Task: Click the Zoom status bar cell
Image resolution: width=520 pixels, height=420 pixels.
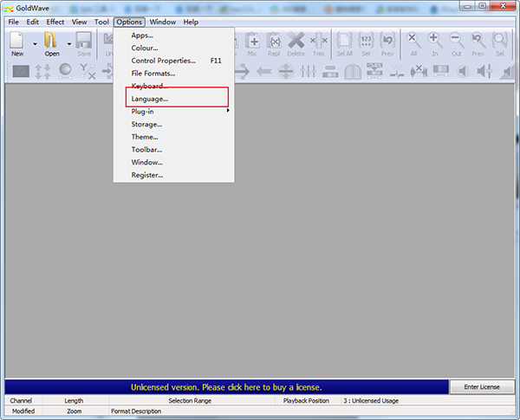Action: point(75,411)
